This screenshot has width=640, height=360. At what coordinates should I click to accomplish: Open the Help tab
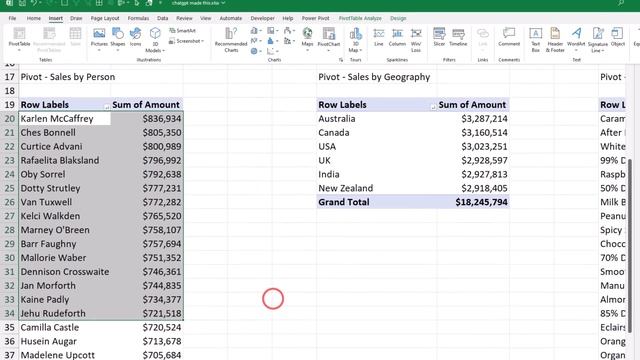click(288, 18)
